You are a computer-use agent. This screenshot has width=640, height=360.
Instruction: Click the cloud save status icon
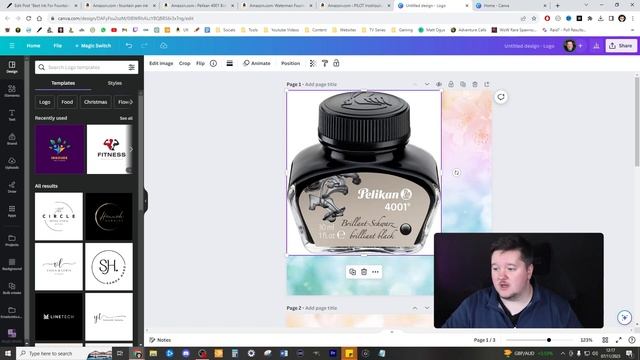point(164,46)
